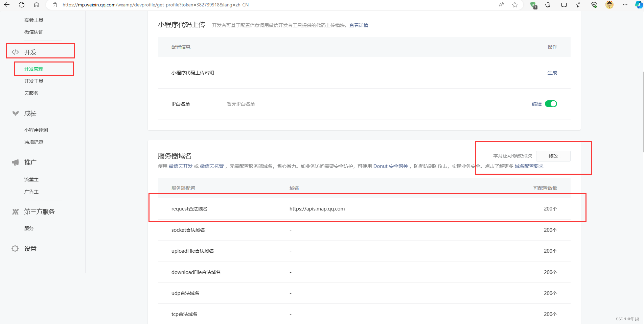Open 小程序评测 menu item

click(36, 130)
